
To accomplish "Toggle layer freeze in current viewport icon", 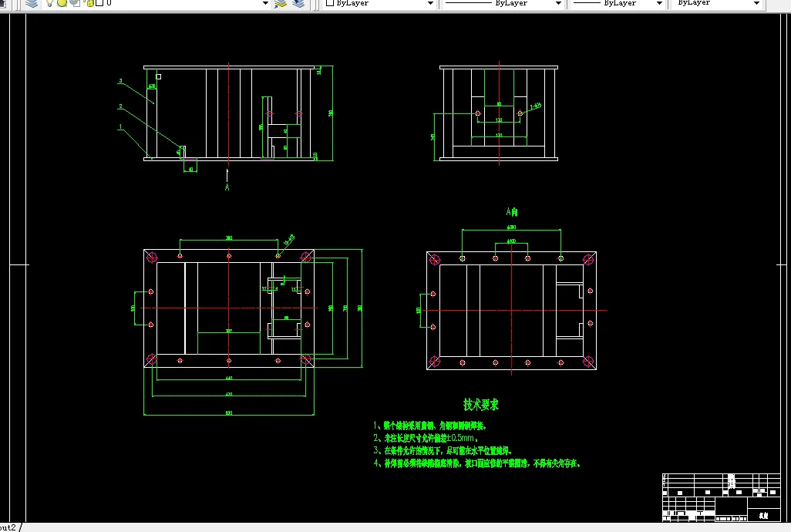I will coord(75,3).
